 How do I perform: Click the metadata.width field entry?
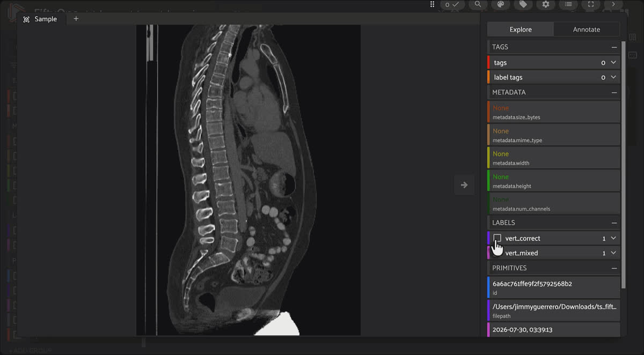pos(554,158)
